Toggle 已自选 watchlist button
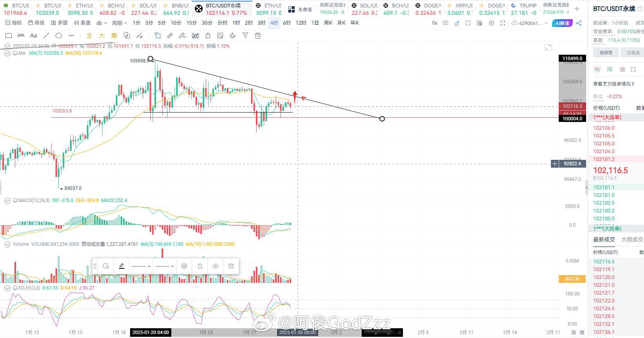The width and height of the screenshot is (644, 338). [x=633, y=52]
